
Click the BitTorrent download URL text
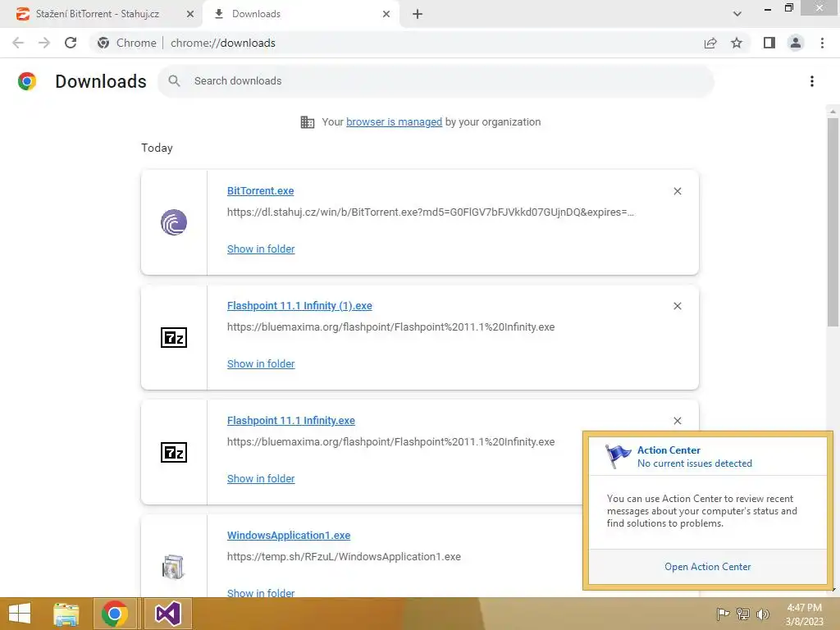pos(430,212)
